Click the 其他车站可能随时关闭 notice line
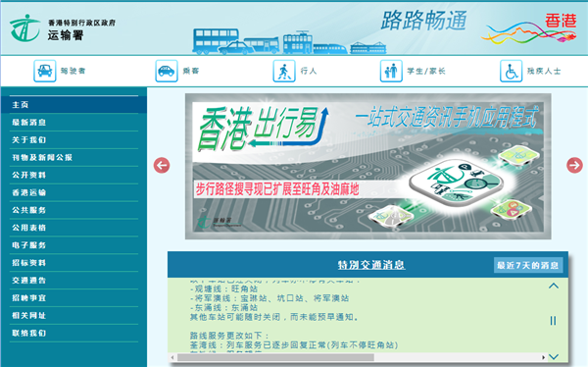 tap(274, 317)
